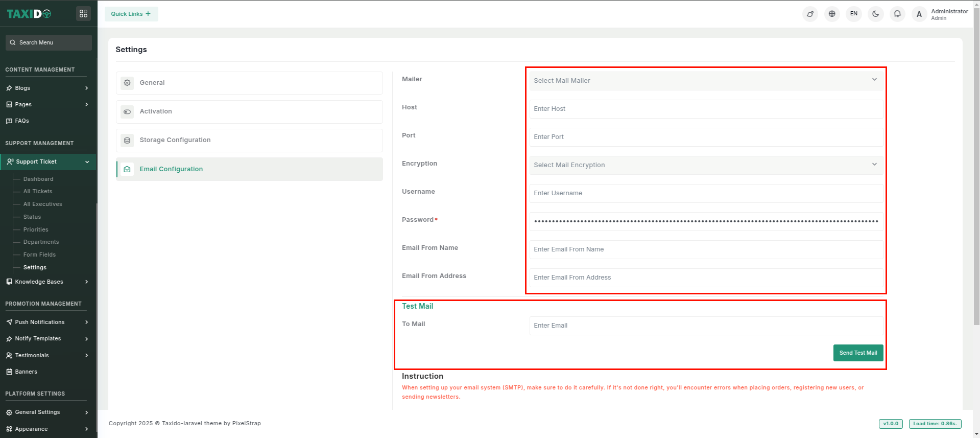The height and width of the screenshot is (438, 980).
Task: Open the EN language selector
Action: pos(853,14)
